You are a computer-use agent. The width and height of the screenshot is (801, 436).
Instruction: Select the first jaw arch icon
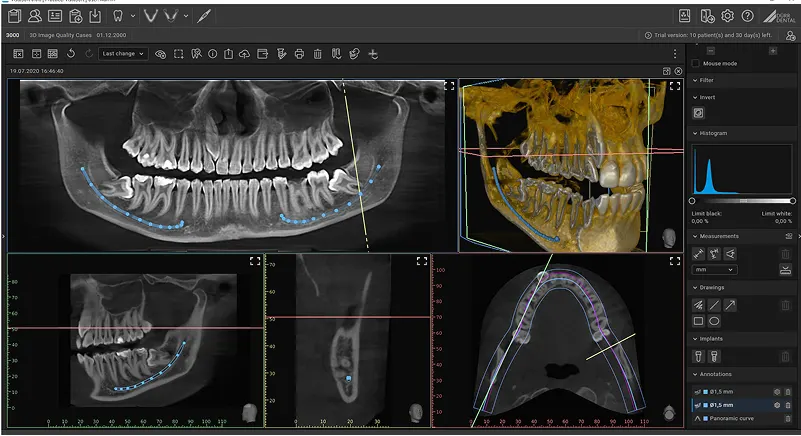click(x=150, y=16)
